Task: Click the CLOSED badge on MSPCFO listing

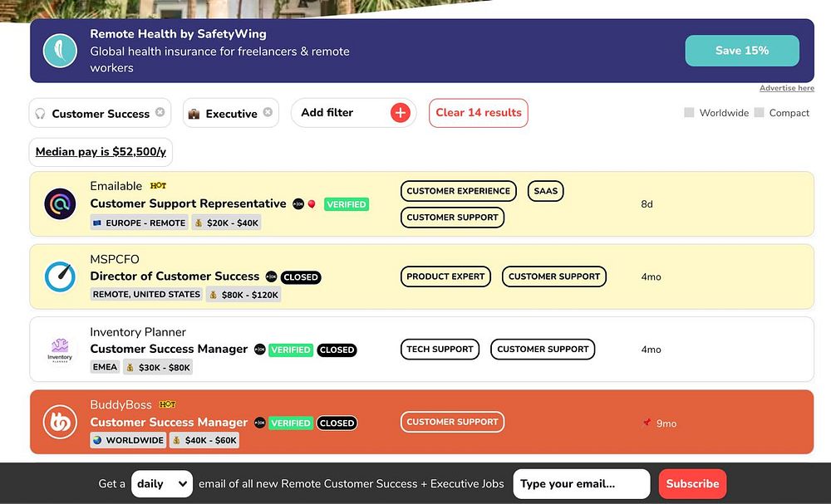Action: pos(301,276)
